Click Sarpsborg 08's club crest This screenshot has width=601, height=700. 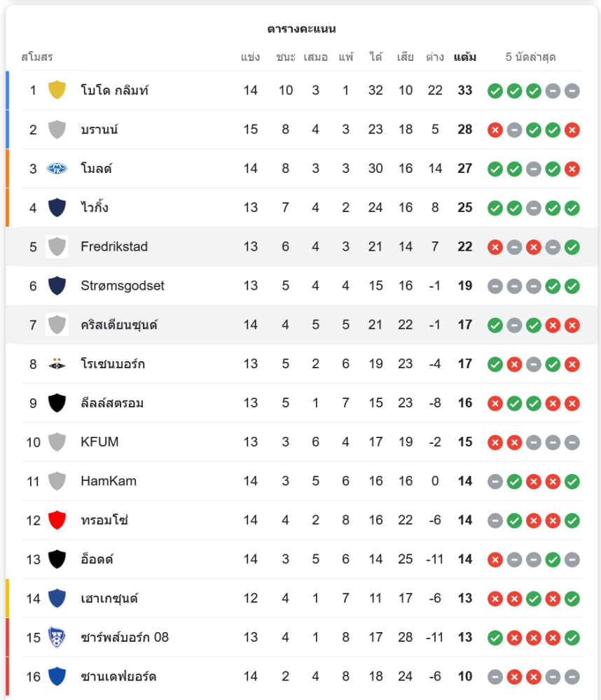tap(57, 637)
